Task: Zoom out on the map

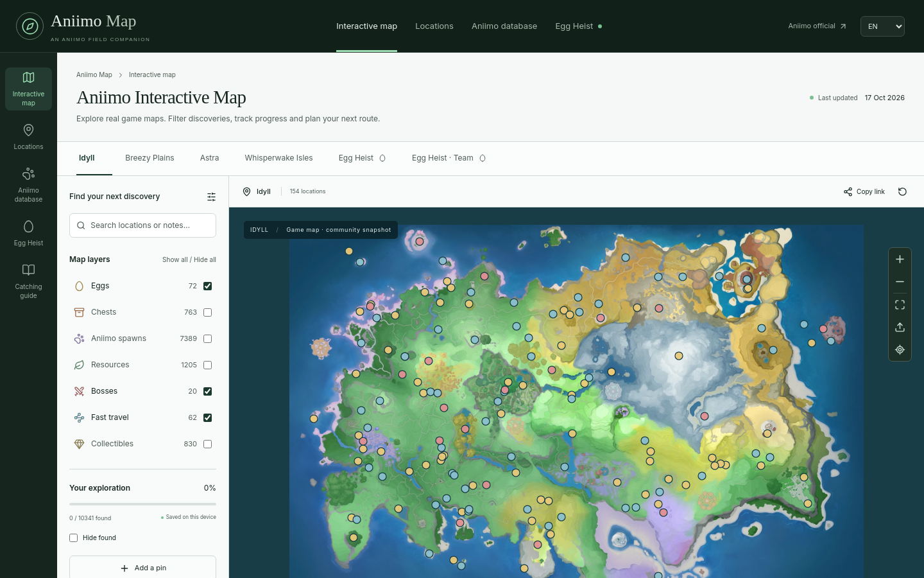Action: [900, 282]
